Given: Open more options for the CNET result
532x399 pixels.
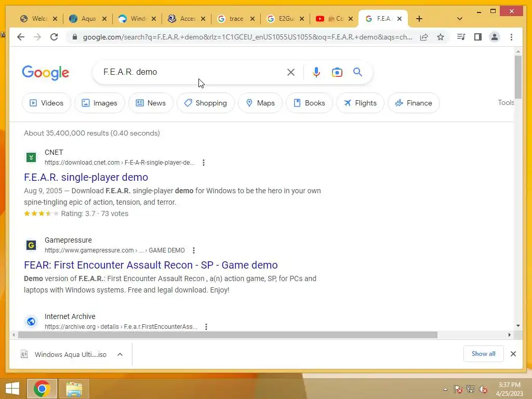Looking at the screenshot, I should [204, 163].
